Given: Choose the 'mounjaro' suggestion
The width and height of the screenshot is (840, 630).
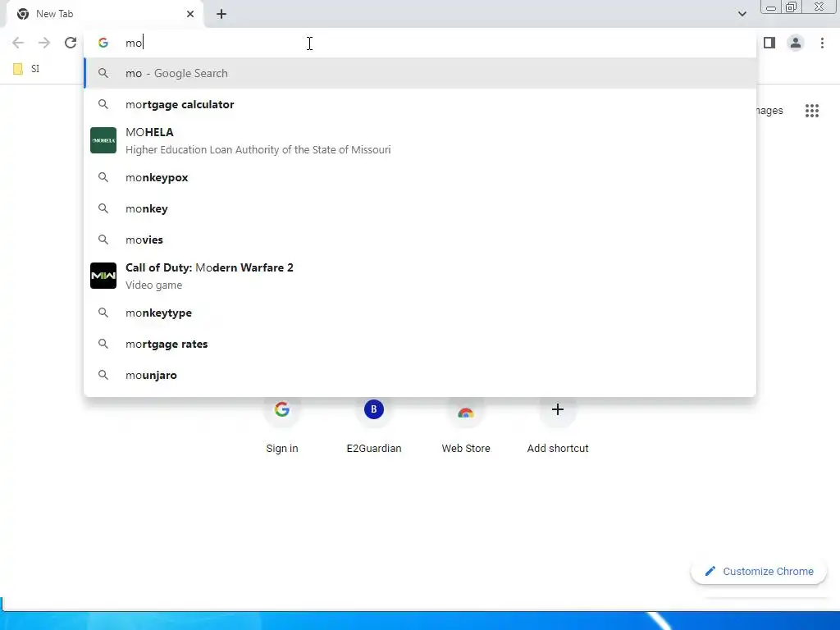Looking at the screenshot, I should [x=420, y=375].
